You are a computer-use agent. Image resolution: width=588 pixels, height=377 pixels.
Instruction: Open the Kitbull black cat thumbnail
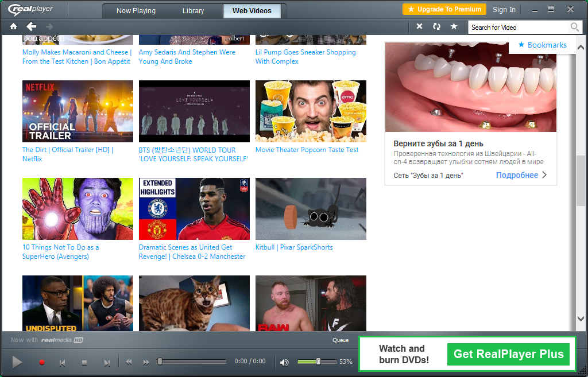click(311, 209)
